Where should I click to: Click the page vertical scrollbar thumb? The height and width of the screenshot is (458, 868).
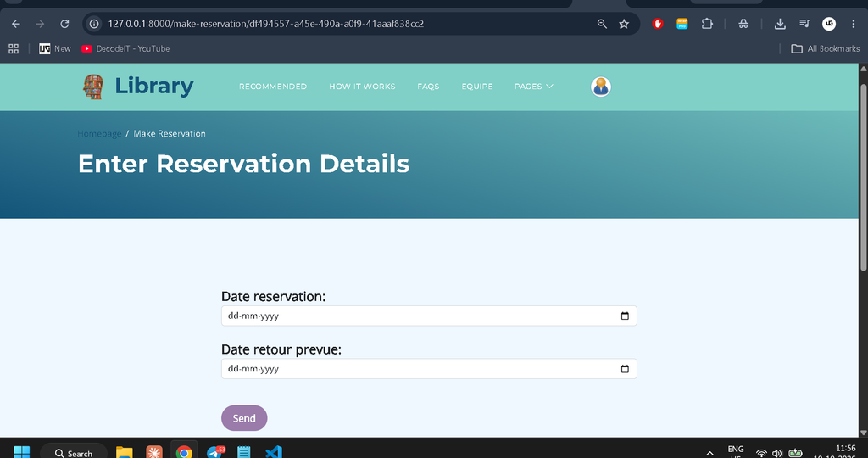pos(863,177)
